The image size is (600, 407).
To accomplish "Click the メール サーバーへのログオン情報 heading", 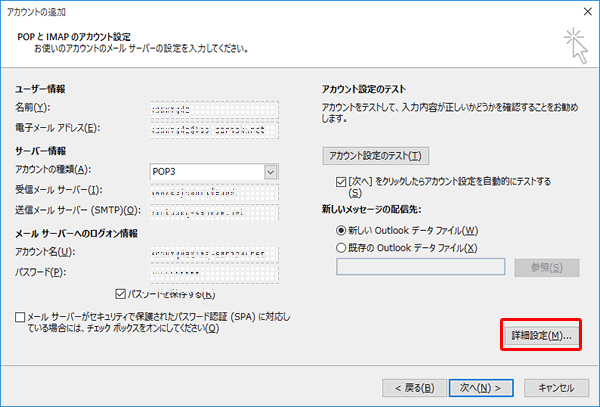I will pos(77,234).
